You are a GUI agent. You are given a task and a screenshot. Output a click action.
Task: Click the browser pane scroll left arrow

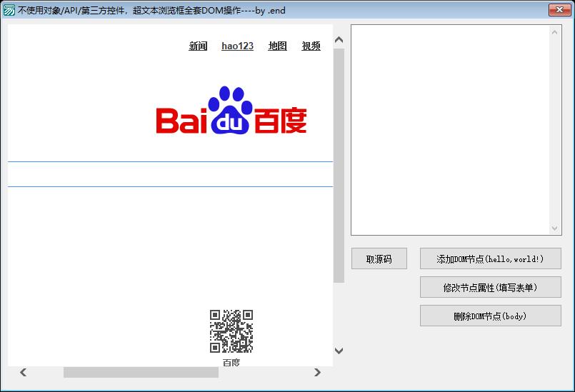pyautogui.click(x=23, y=373)
